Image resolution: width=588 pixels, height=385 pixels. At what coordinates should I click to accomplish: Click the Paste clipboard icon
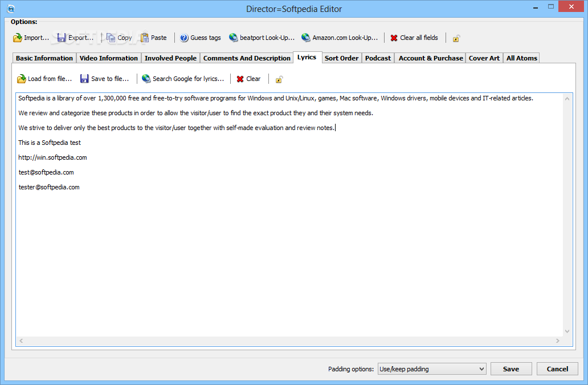coord(144,38)
